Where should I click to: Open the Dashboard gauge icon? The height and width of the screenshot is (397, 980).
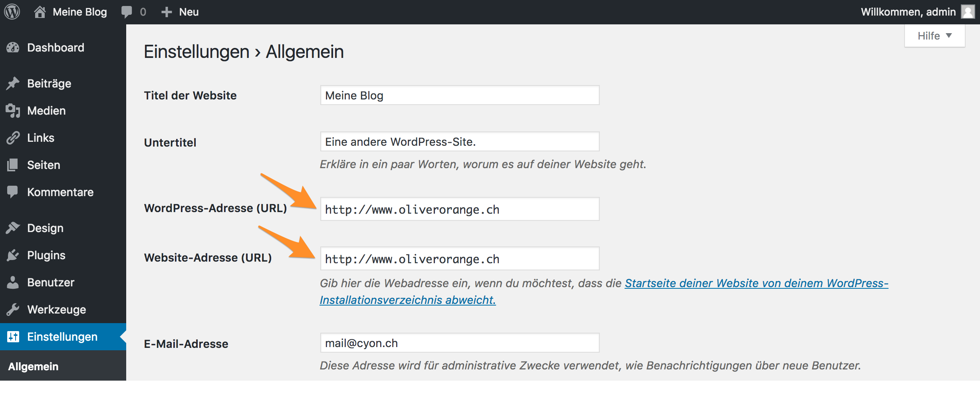pyautogui.click(x=13, y=48)
